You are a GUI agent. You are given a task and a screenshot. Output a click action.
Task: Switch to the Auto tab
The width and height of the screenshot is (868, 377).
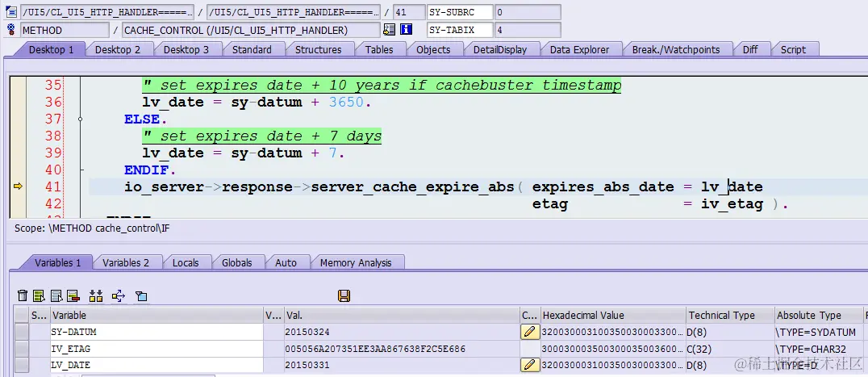coord(286,262)
